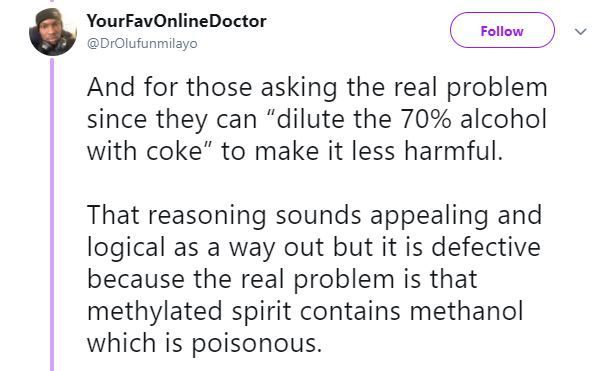Click the quoted phrase "dilute the 70% alcohol"
The image size is (616, 371).
click(x=407, y=119)
